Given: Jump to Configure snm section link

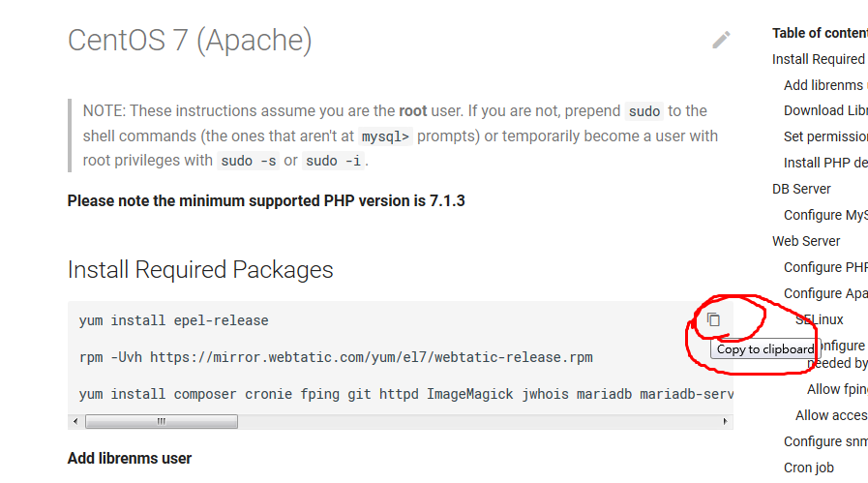Looking at the screenshot, I should [x=825, y=441].
